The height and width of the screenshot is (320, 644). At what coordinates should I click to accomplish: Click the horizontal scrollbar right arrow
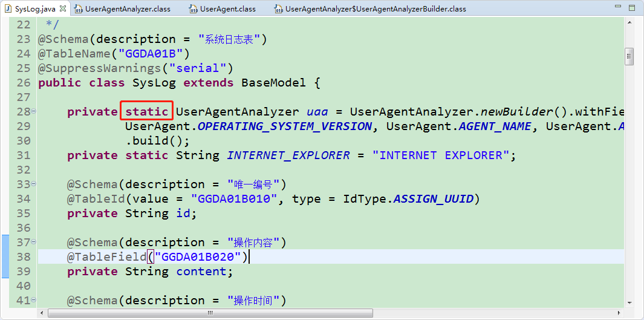(x=620, y=313)
